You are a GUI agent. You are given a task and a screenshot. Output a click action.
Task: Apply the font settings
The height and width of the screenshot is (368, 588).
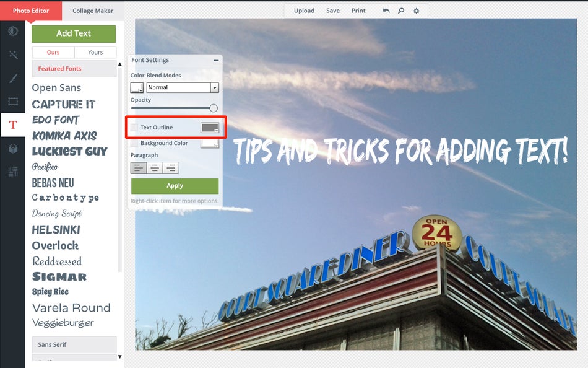175,185
